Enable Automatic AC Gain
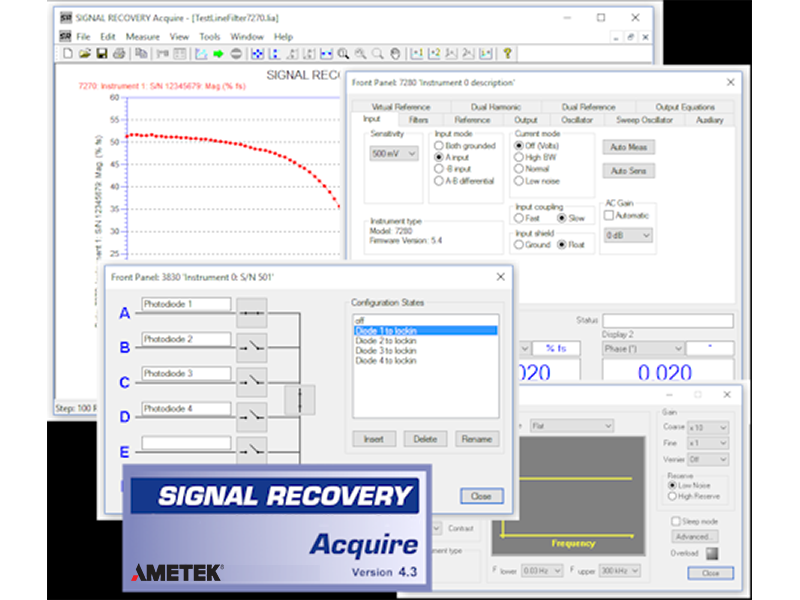Image resolution: width=800 pixels, height=600 pixels. pyautogui.click(x=610, y=213)
